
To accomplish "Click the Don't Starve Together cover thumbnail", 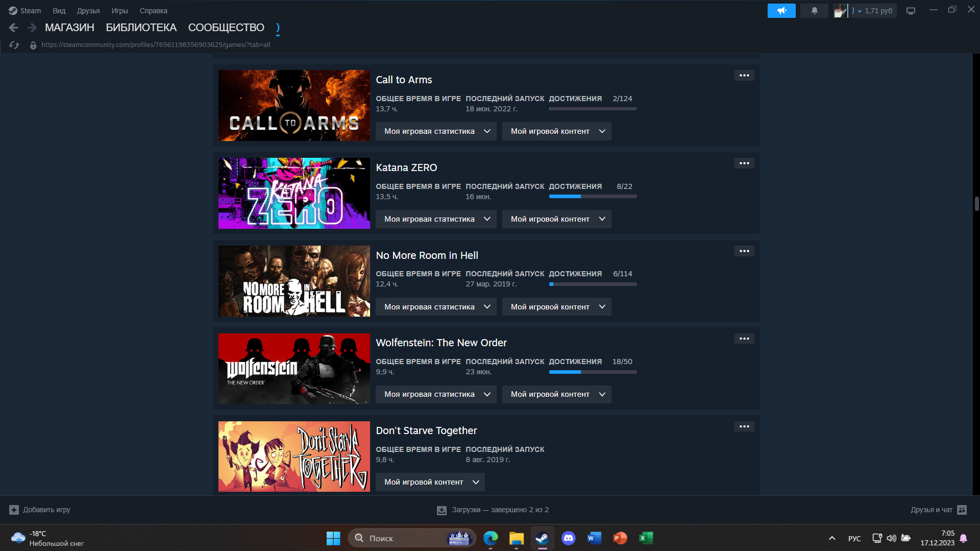I will coord(294,457).
